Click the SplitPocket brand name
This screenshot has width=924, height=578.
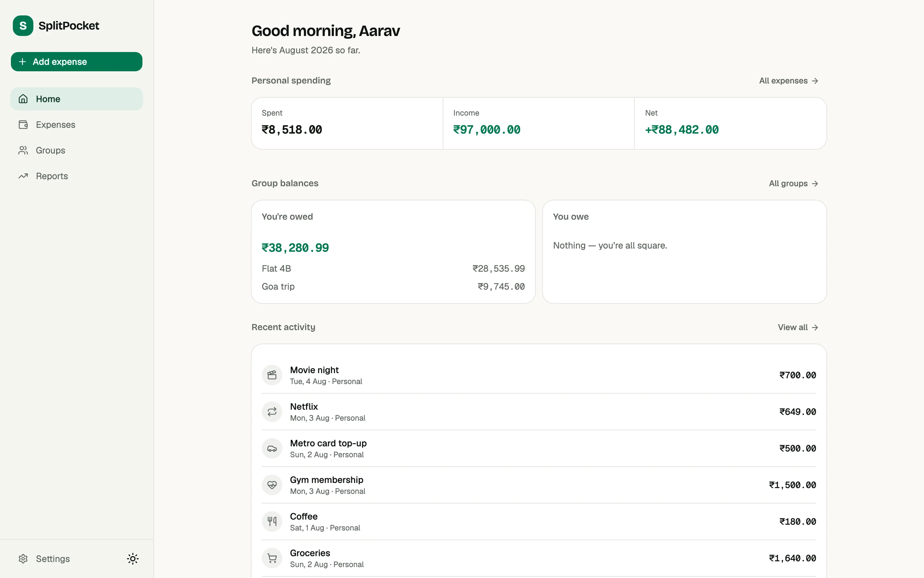pos(69,26)
